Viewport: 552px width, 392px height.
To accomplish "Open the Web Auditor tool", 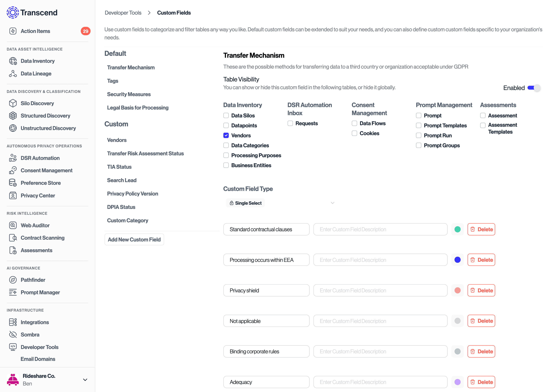I will 13,225.
